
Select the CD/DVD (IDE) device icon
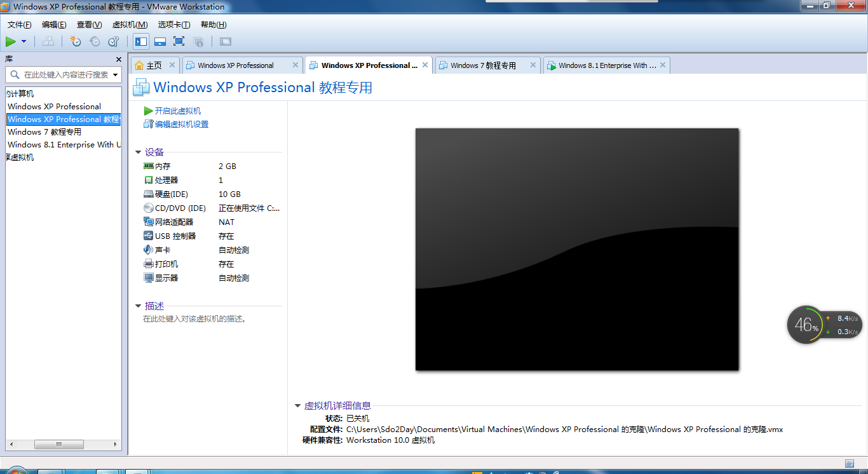click(149, 208)
